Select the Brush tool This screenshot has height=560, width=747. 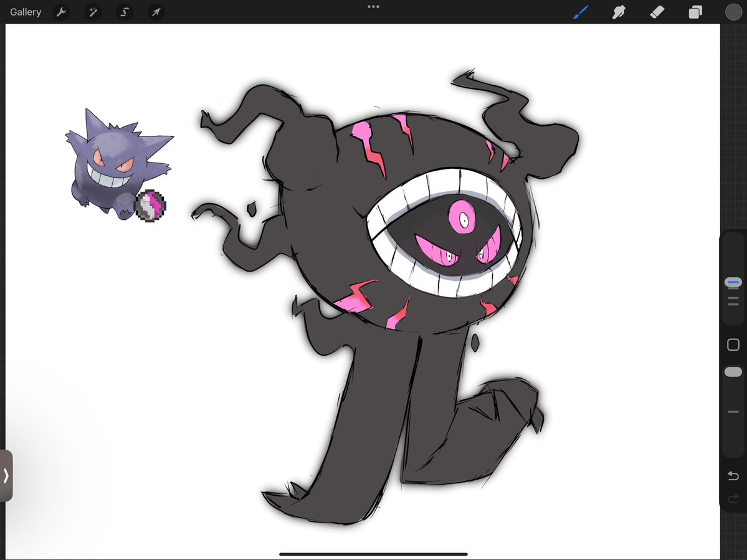pyautogui.click(x=581, y=12)
